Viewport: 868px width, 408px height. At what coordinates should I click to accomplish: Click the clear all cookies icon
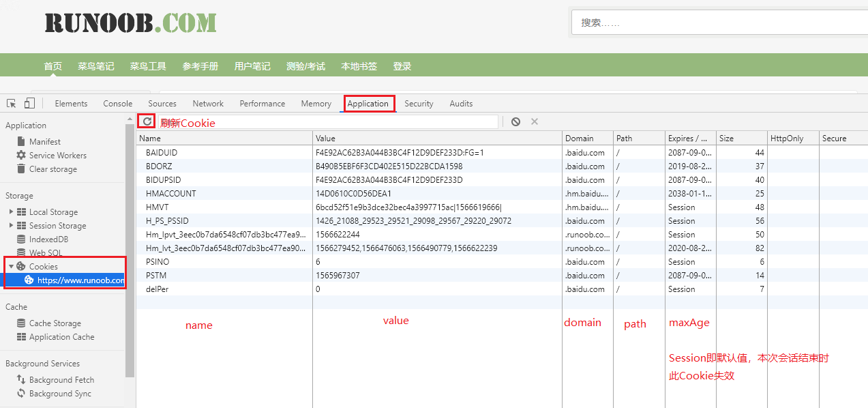point(516,121)
